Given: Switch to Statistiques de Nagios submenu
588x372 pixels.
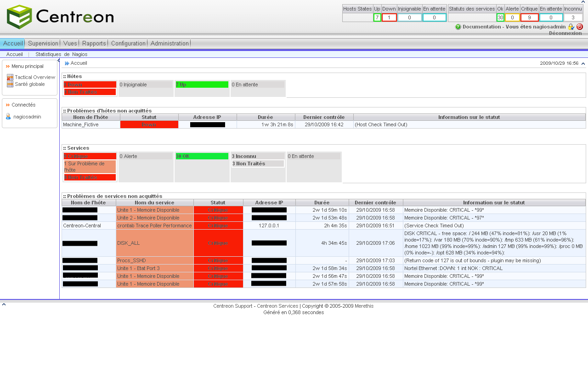Looking at the screenshot, I should pos(61,54).
